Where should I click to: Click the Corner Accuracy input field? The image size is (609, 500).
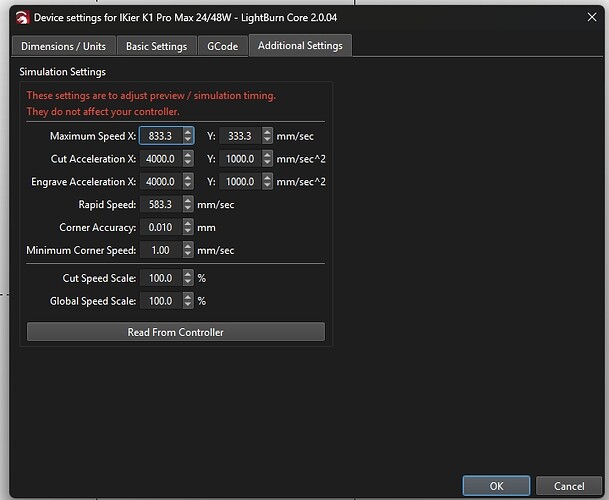161,227
